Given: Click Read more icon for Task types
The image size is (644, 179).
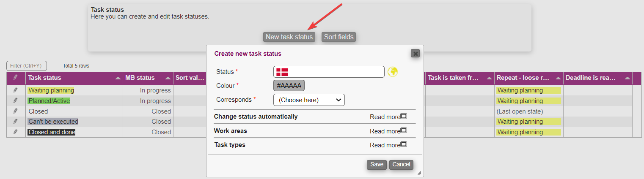Looking at the screenshot, I should (x=404, y=145).
